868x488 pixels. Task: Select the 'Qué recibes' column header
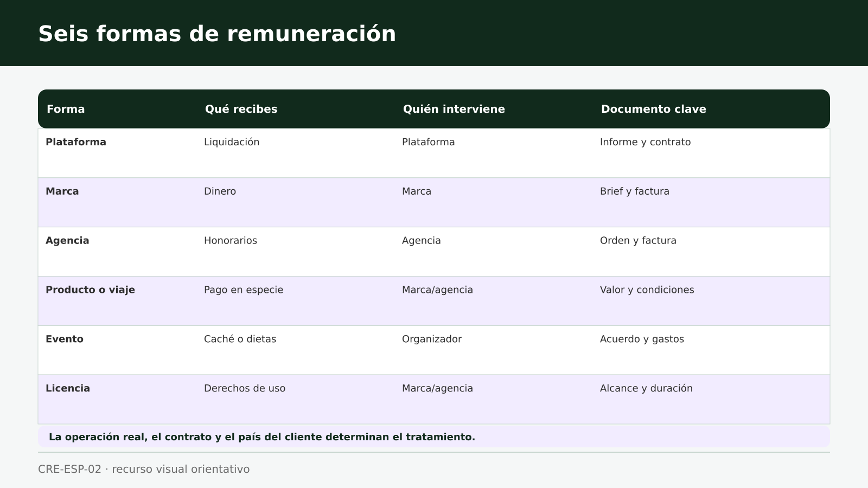pos(241,109)
